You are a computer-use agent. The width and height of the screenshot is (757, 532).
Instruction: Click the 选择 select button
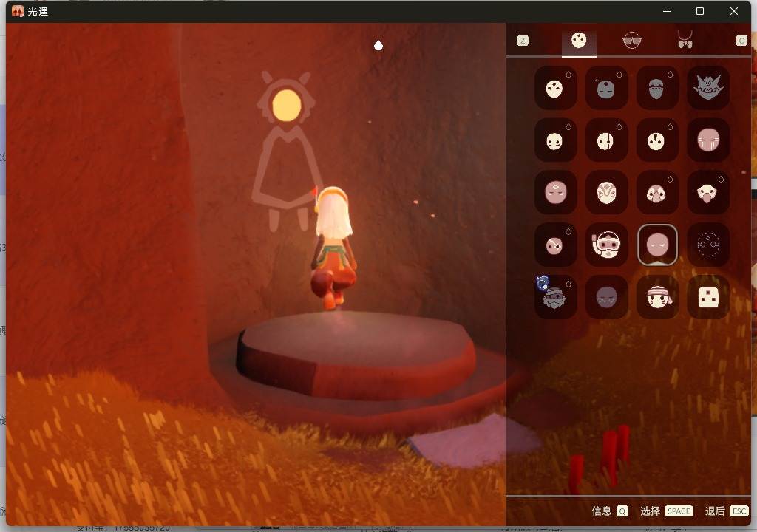666,511
